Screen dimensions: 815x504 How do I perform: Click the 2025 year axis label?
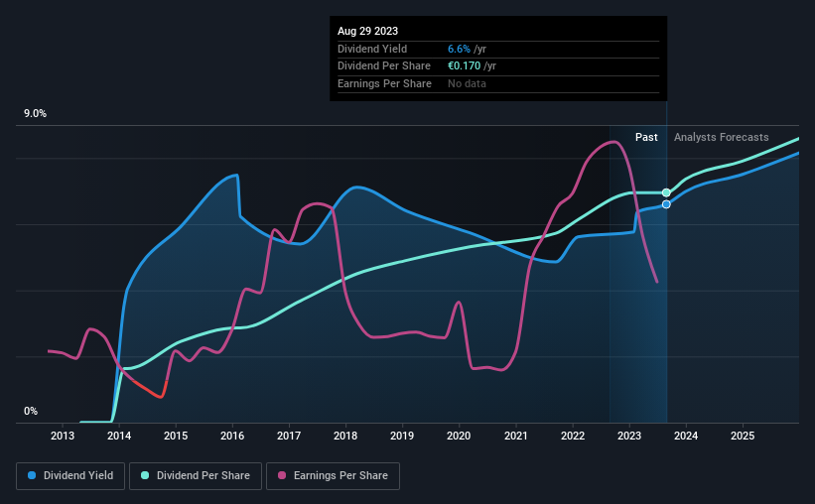tap(743, 436)
